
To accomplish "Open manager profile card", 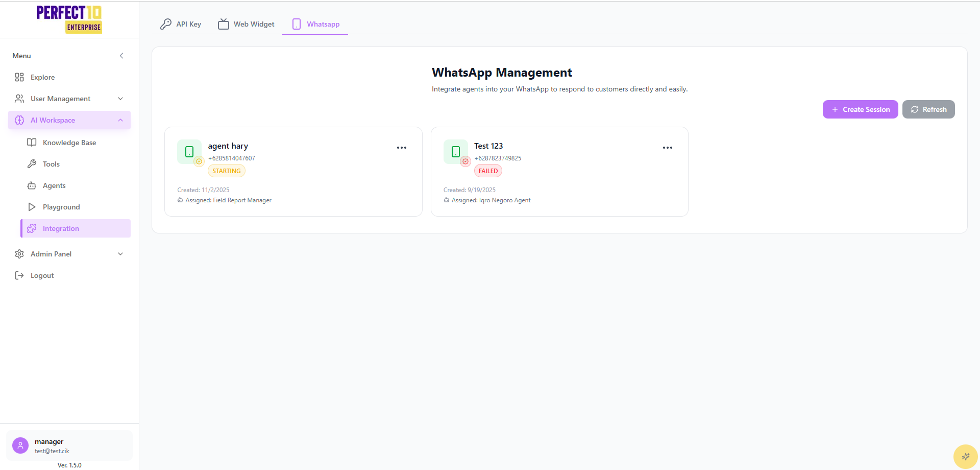I will (x=69, y=445).
